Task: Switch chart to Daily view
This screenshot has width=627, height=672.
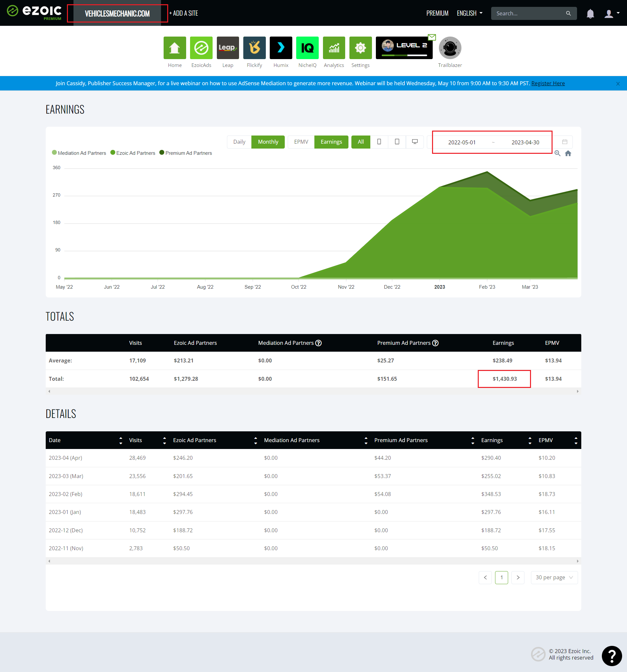Action: pos(239,142)
